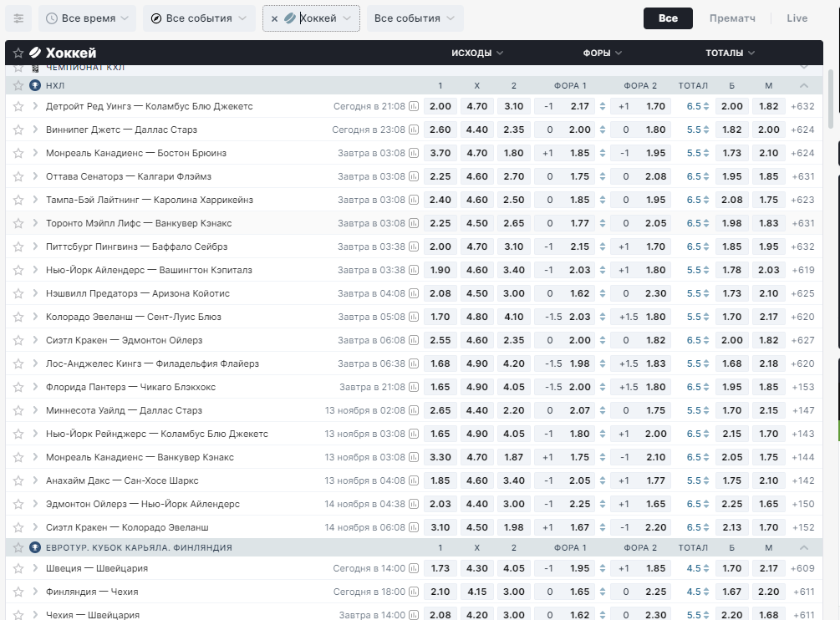The height and width of the screenshot is (620, 840).
Task: Star the Лос-Анджелес Кингз — Филадельфия match
Action: click(18, 363)
